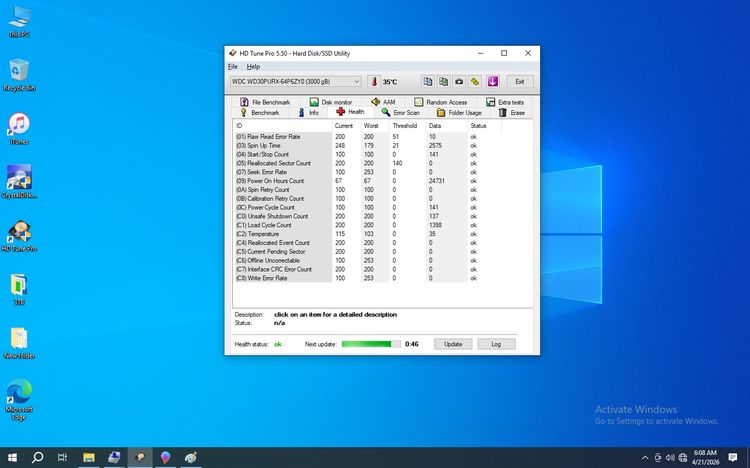The image size is (750, 468).
Task: Switch to the Folder Usage tab
Action: [x=459, y=112]
